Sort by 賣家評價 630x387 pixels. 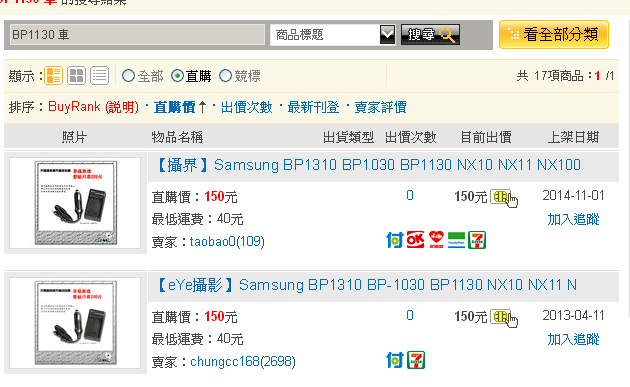[380, 107]
